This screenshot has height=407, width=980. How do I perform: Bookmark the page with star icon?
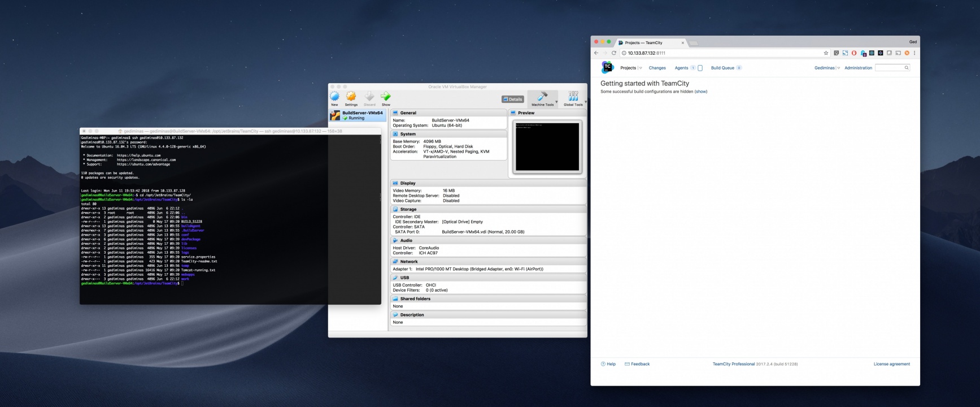tap(826, 53)
